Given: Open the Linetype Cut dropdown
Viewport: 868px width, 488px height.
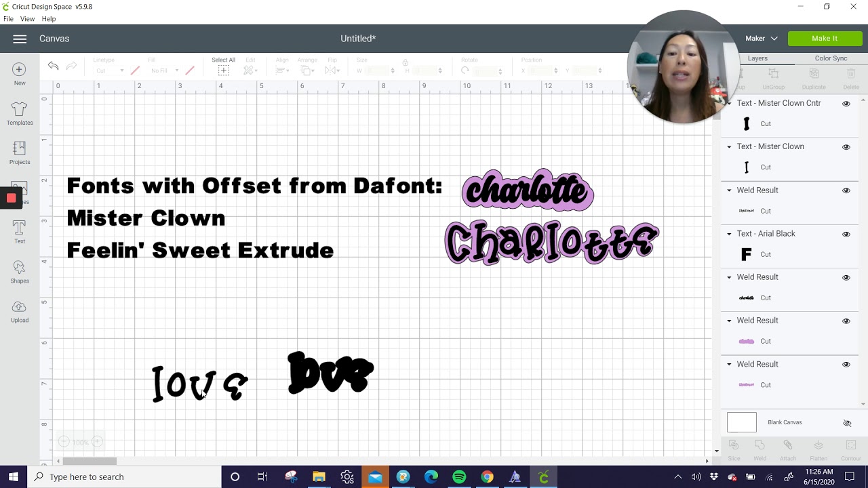Looking at the screenshot, I should coord(108,70).
